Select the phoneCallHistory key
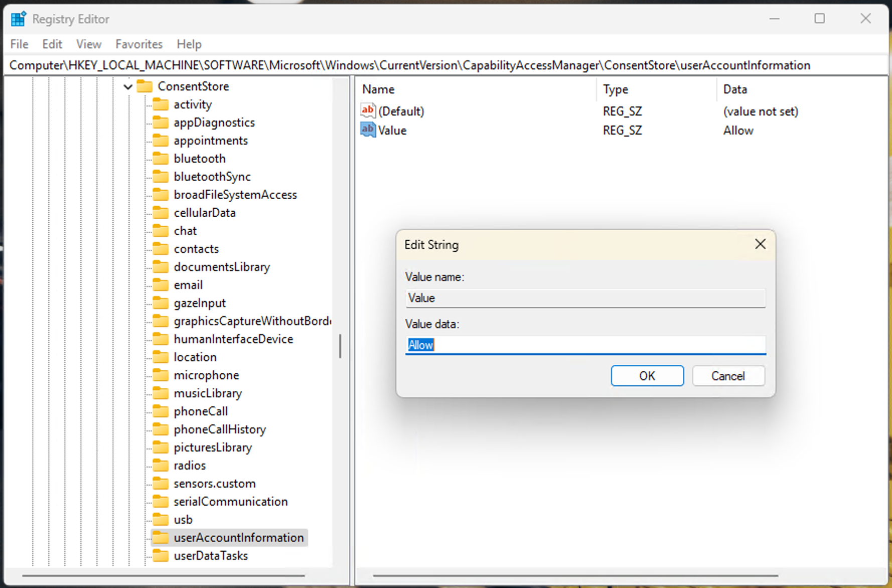892x588 pixels. pos(220,429)
